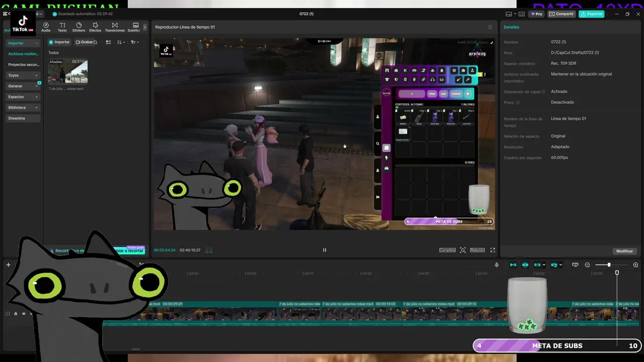Expand the Generar sidebar section

point(23,86)
